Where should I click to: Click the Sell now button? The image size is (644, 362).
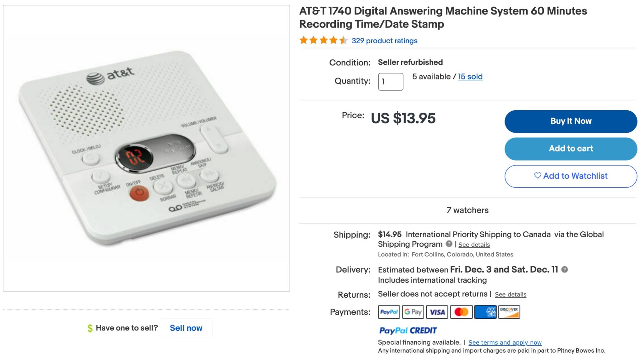point(186,328)
